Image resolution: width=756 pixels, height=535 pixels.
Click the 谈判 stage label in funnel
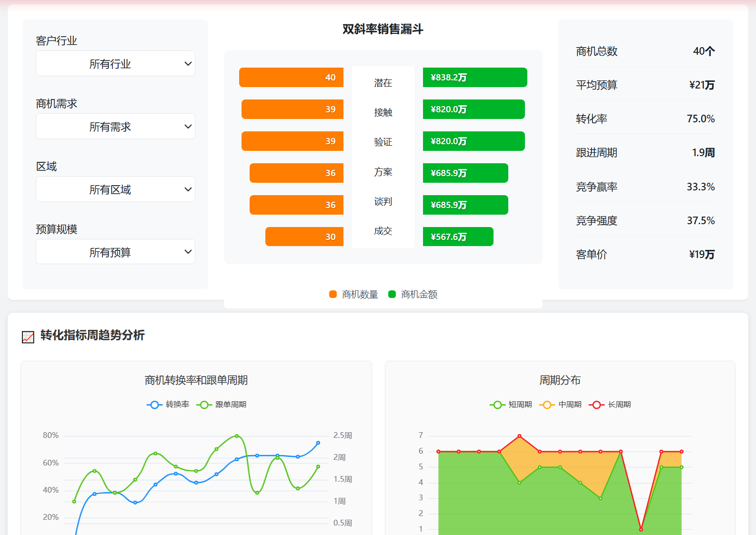pos(383,201)
